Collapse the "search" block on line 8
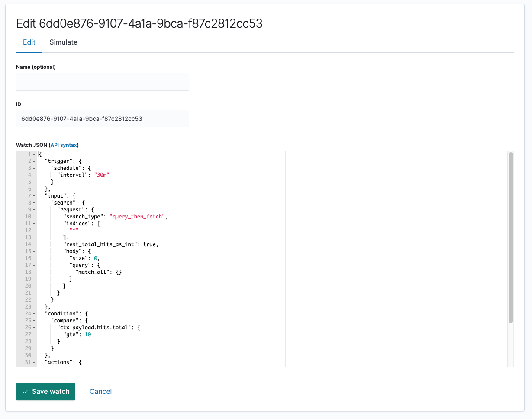The height and width of the screenshot is (419, 532). click(x=34, y=203)
